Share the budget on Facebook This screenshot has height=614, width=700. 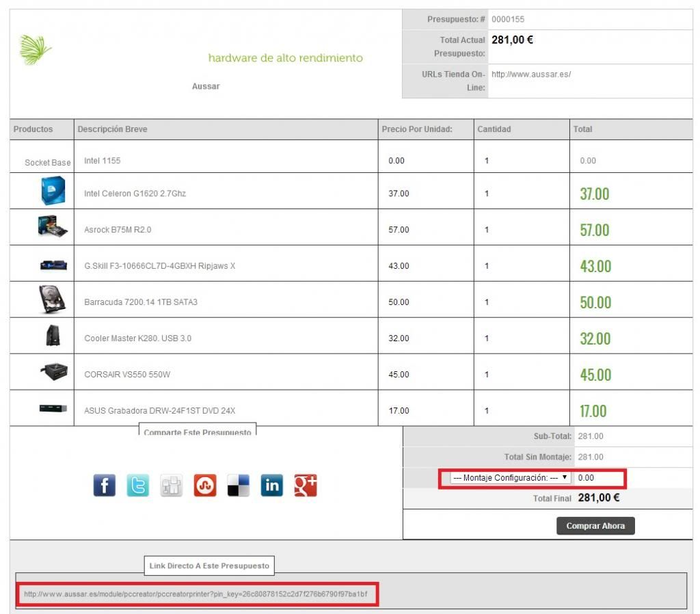coord(105,485)
